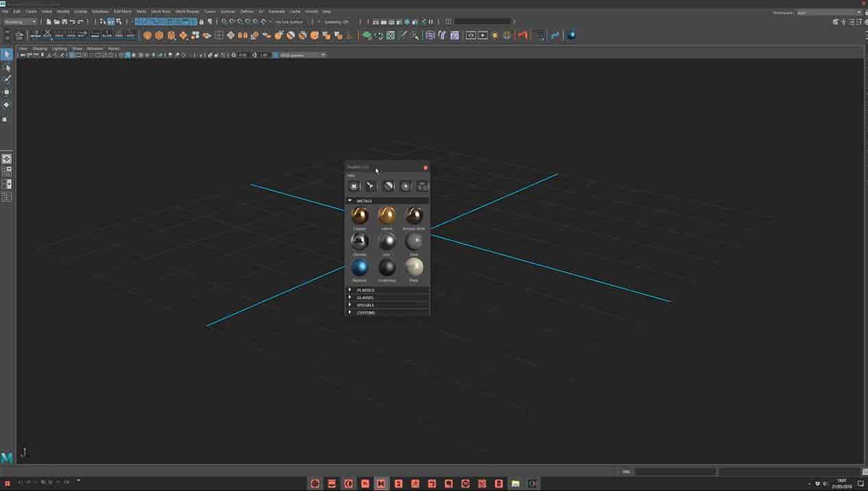Click the MEL button on the command line
This screenshot has width=868, height=491.
(x=625, y=471)
